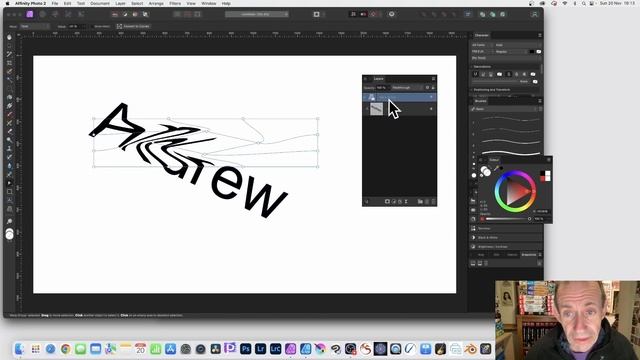Select the Flood Fill bucket tool
Image resolution: width=640 pixels, height=360 pixels.
coord(9,97)
